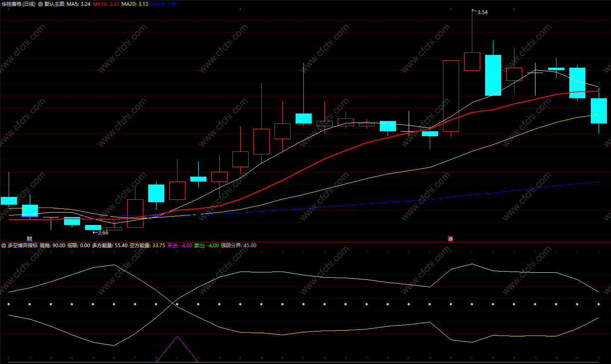The height and width of the screenshot is (364, 611).
Task: Select the MA5: 3.24 value
Action: [78, 4]
